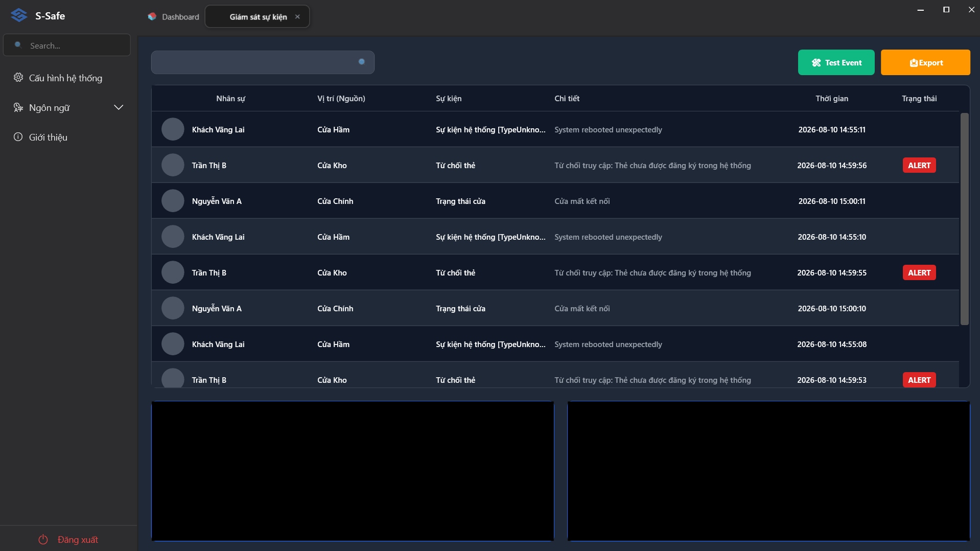Maximize the S-Safe window
The width and height of the screenshot is (980, 551).
click(x=946, y=9)
